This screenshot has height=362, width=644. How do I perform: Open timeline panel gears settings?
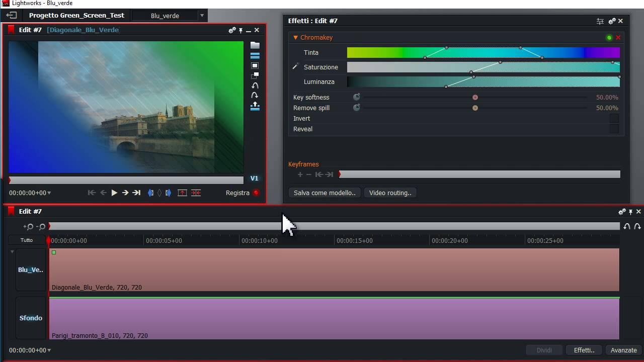pos(622,212)
